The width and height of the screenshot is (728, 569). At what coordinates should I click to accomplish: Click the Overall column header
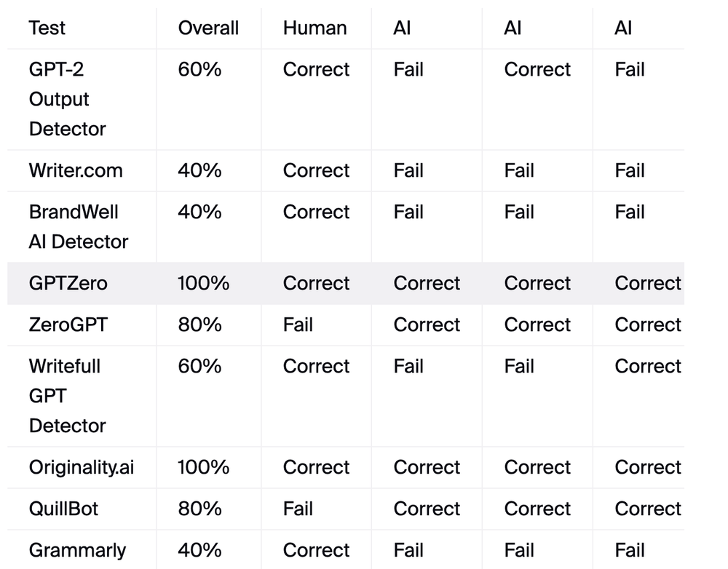tap(208, 28)
